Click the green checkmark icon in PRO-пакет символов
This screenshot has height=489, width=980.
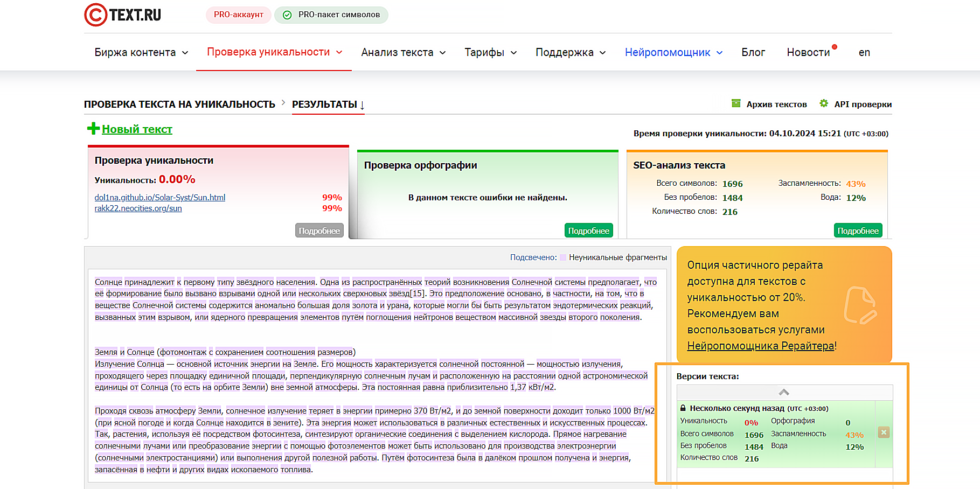tap(287, 15)
